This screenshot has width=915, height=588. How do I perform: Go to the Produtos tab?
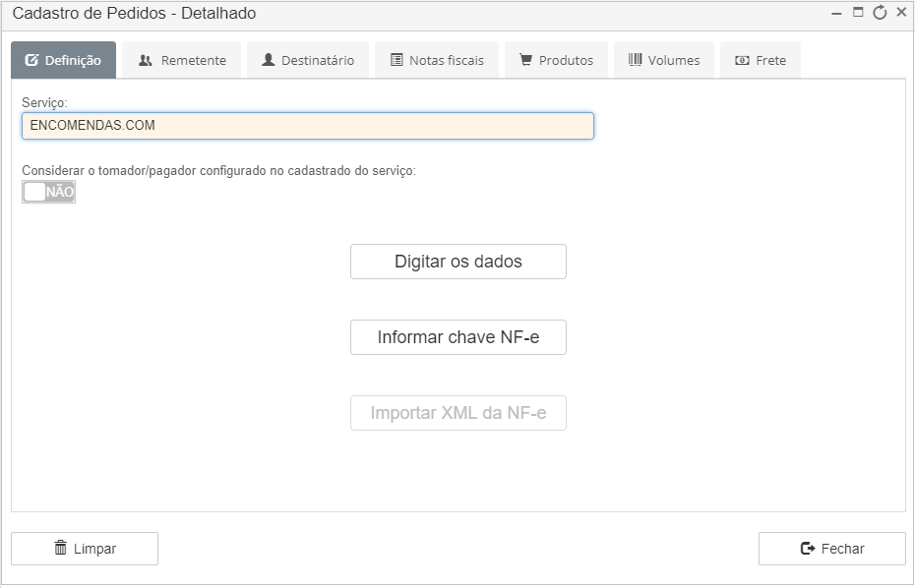click(556, 60)
